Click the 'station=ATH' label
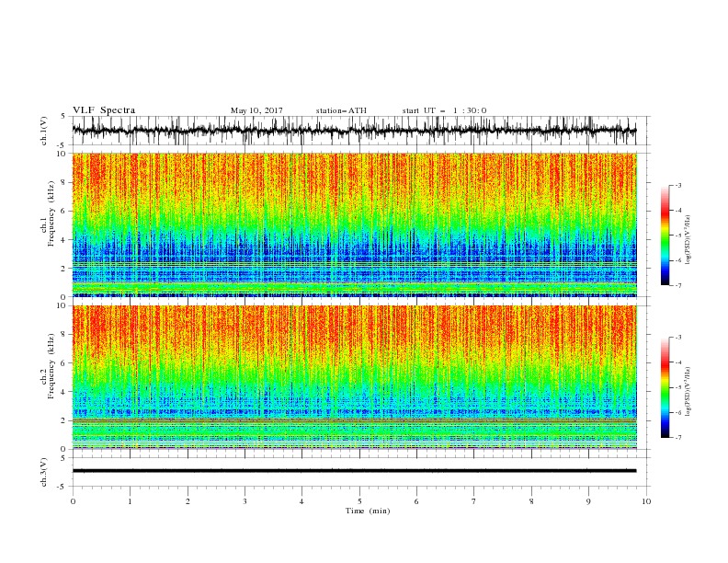728x563 pixels. [x=341, y=110]
